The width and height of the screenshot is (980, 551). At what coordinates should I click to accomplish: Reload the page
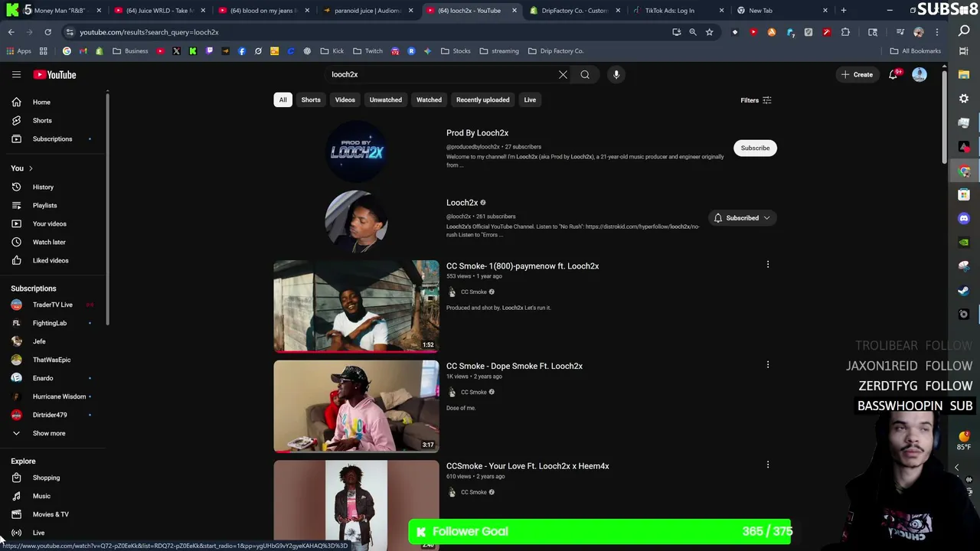(x=47, y=32)
